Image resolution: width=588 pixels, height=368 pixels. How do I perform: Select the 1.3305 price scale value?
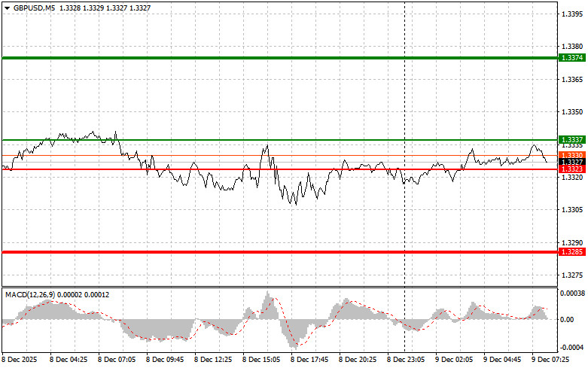572,210
